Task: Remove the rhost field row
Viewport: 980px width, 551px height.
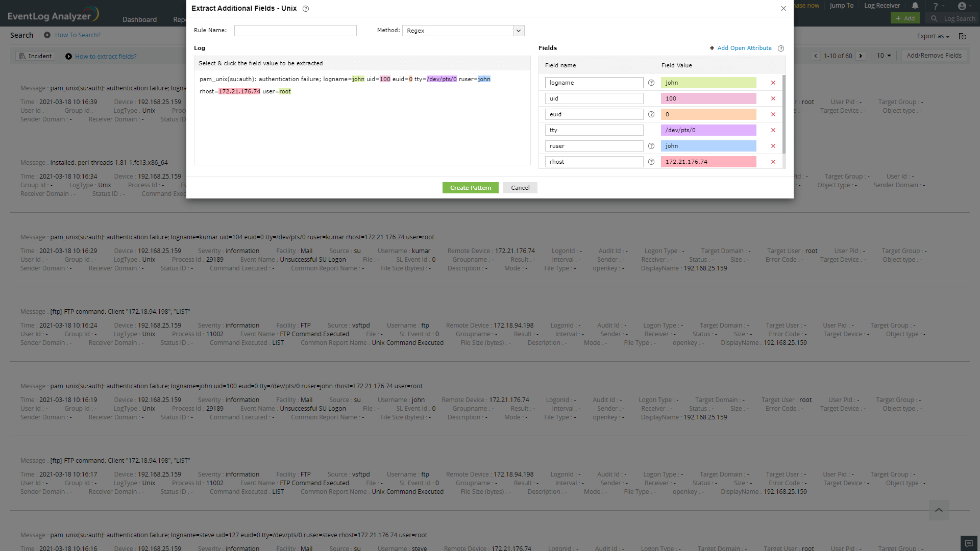Action: tap(773, 162)
